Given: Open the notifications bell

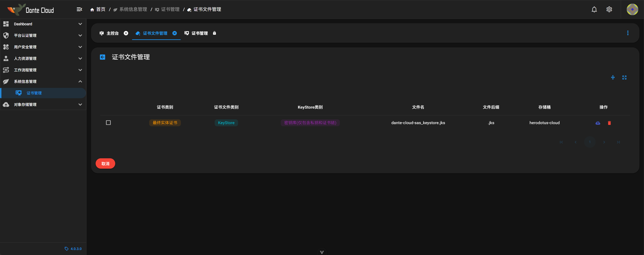Looking at the screenshot, I should 594,9.
